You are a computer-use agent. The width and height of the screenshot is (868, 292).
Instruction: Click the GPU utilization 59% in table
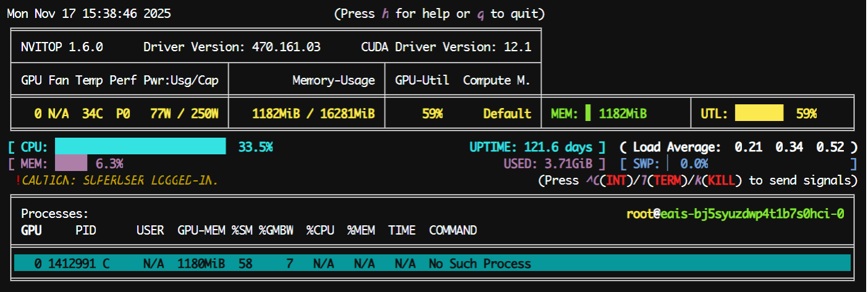point(432,114)
